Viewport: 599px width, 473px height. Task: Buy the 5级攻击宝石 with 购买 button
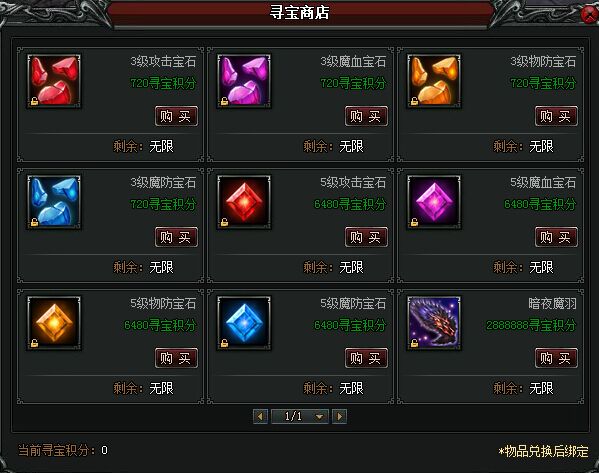pos(366,237)
